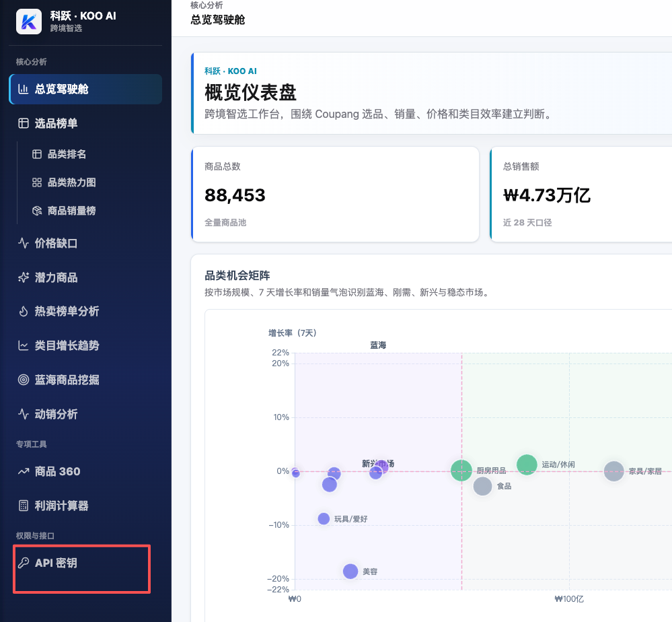The image size is (672, 622).
Task: Click the 概览仪表盘 page title
Action: 250,92
